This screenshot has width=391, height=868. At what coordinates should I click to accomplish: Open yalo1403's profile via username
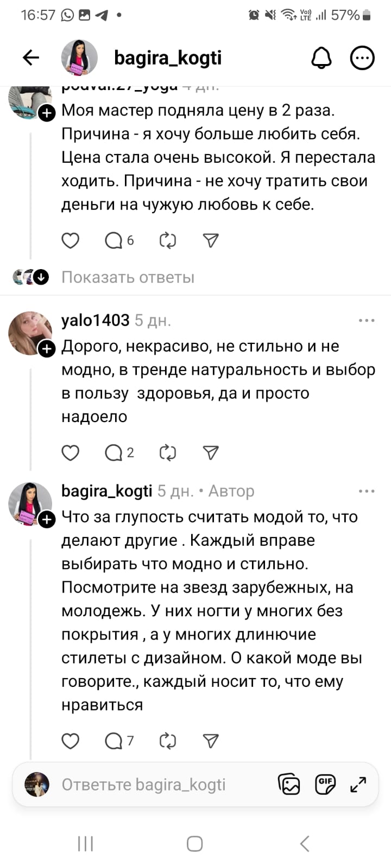click(x=96, y=321)
